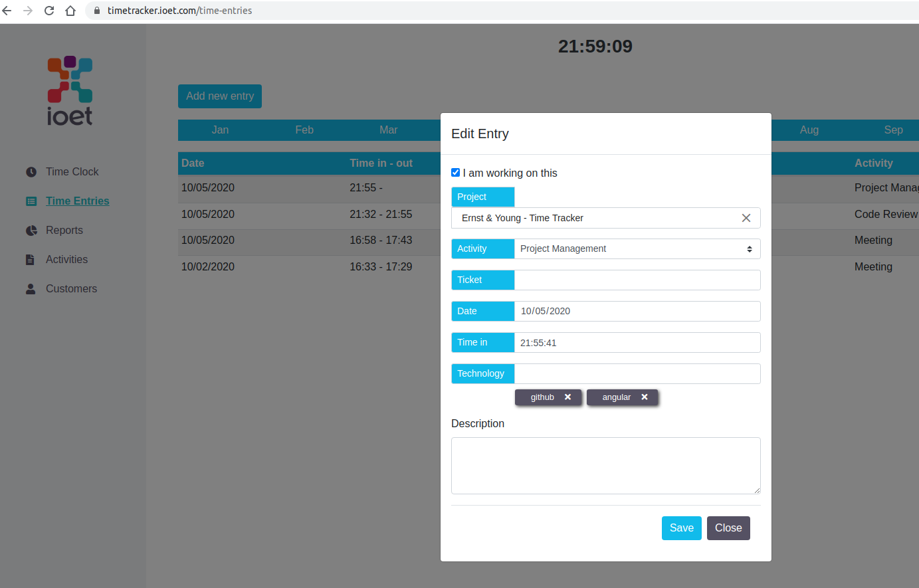Screen dimensions: 919x588
Task: Click the browser back arrow
Action: (x=7, y=11)
